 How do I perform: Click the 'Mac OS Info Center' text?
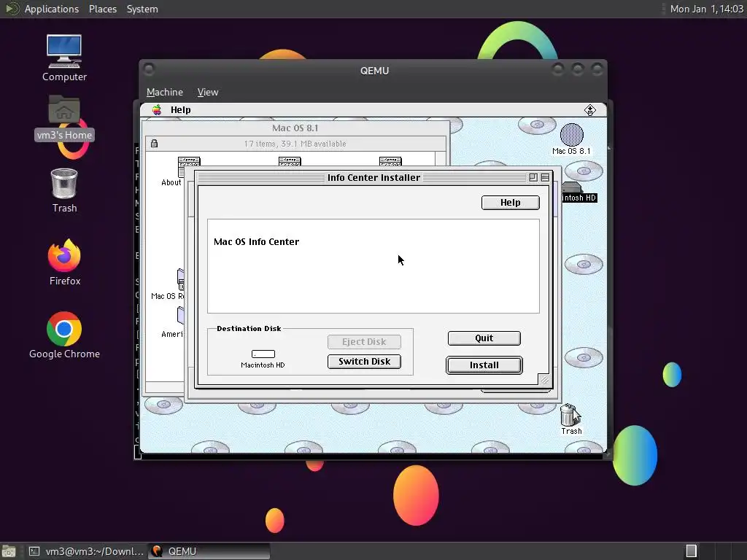[256, 242]
